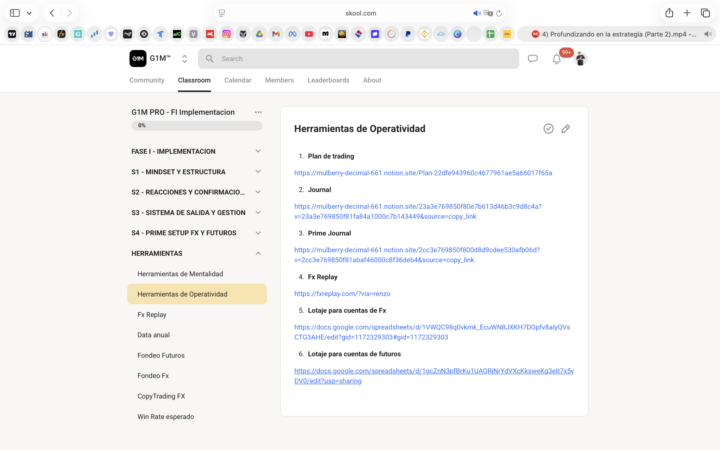Screen dimensions: 720x450
Task: Open Herramientas de Mentalidad lesson
Action: tap(197, 274)
